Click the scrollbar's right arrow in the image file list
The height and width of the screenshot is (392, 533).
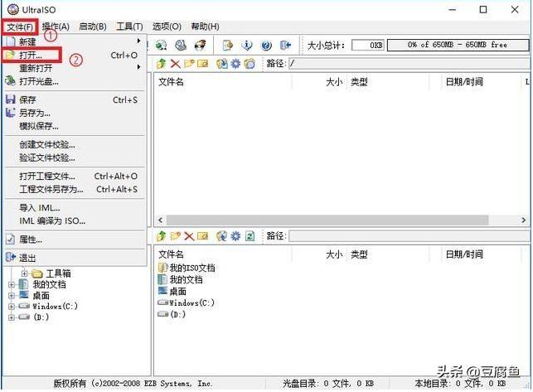coord(524,220)
